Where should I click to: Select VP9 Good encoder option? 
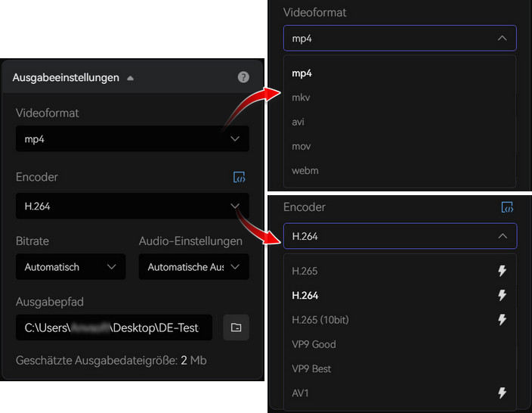(x=400, y=344)
